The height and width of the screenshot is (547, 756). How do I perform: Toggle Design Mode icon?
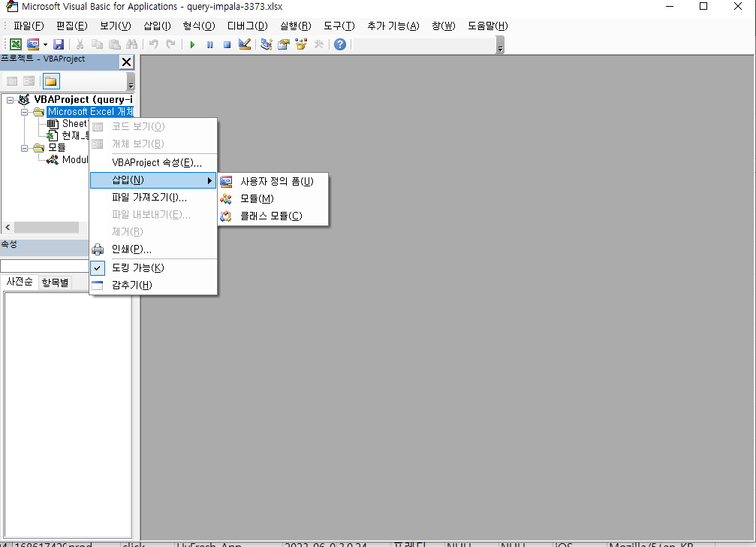tap(245, 44)
